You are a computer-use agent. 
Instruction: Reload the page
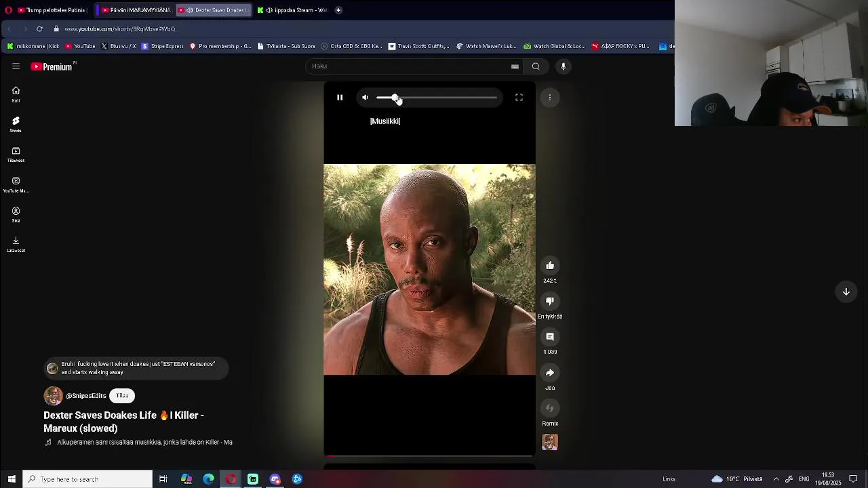(39, 29)
